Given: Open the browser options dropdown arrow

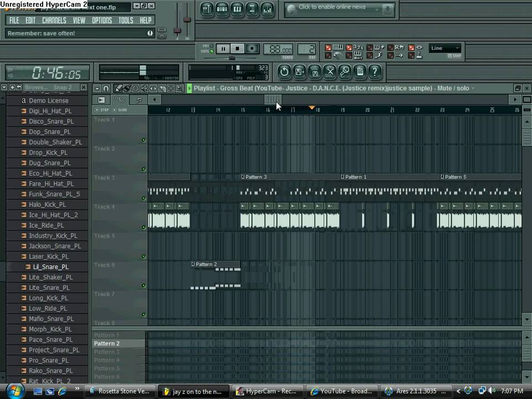Looking at the screenshot, I should tap(4, 87).
